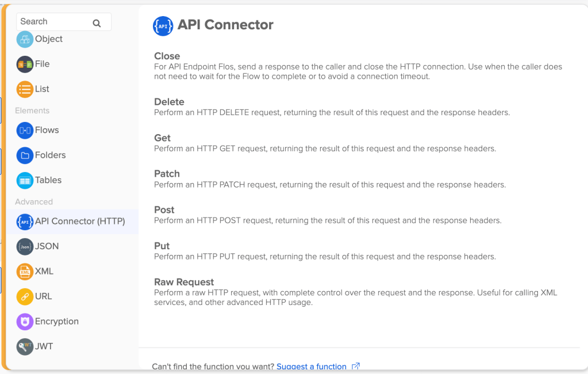This screenshot has width=588, height=374.
Task: Select the XML category icon
Action: (x=25, y=272)
